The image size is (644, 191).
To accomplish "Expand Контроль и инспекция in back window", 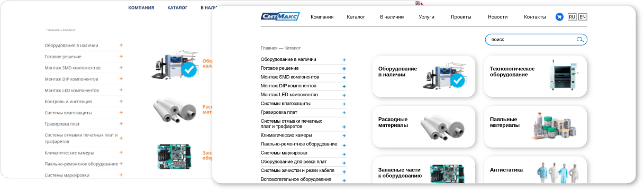I will coord(121,101).
